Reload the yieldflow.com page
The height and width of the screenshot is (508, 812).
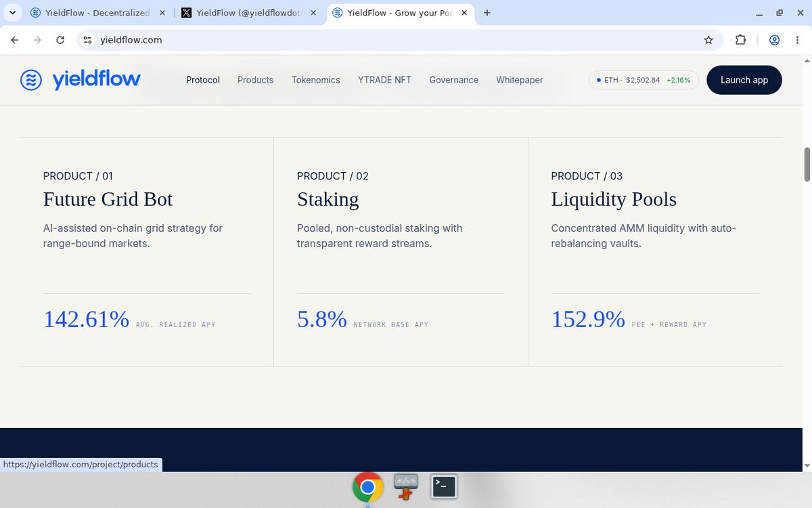(60, 40)
